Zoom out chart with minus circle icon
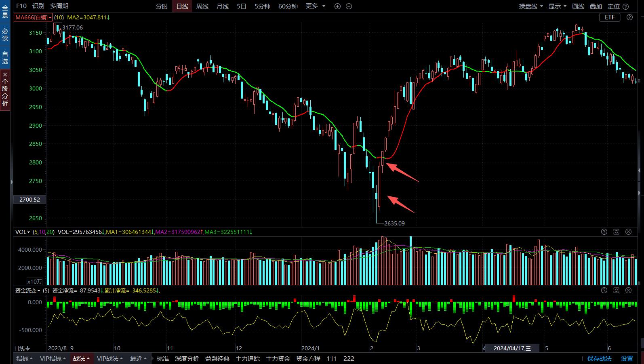644x364 pixels. pos(349,6)
